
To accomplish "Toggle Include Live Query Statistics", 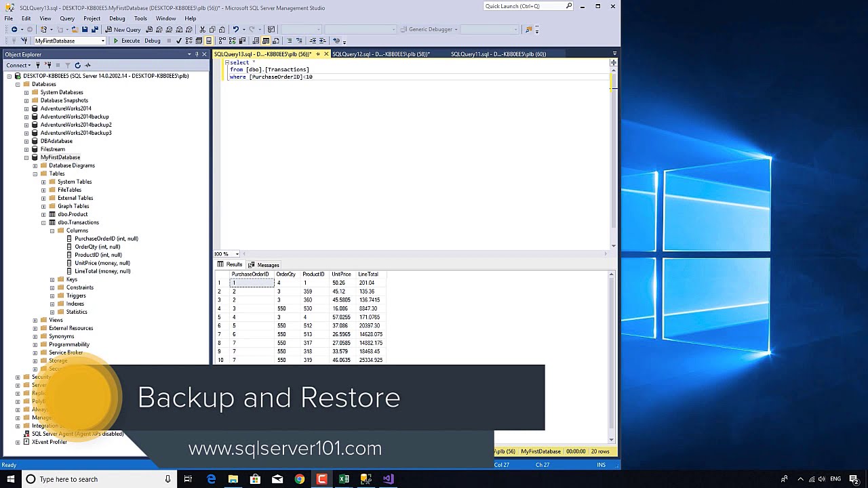I will click(232, 41).
